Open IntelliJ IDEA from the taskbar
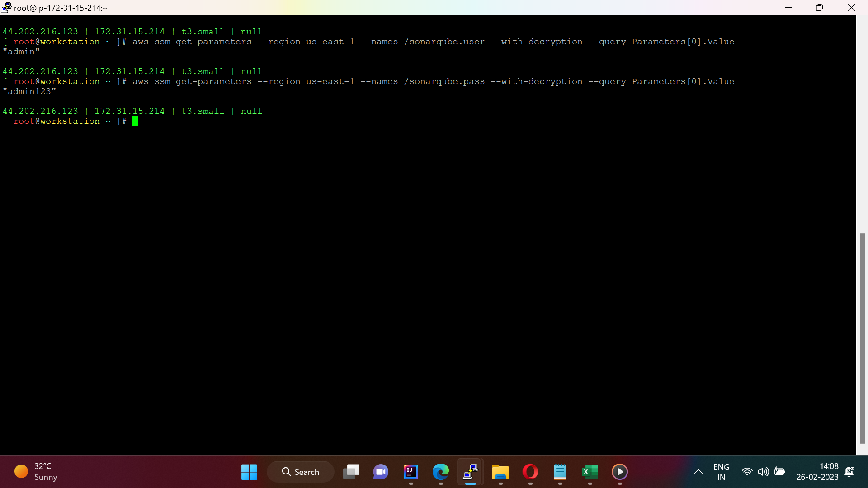868x488 pixels. (x=410, y=472)
